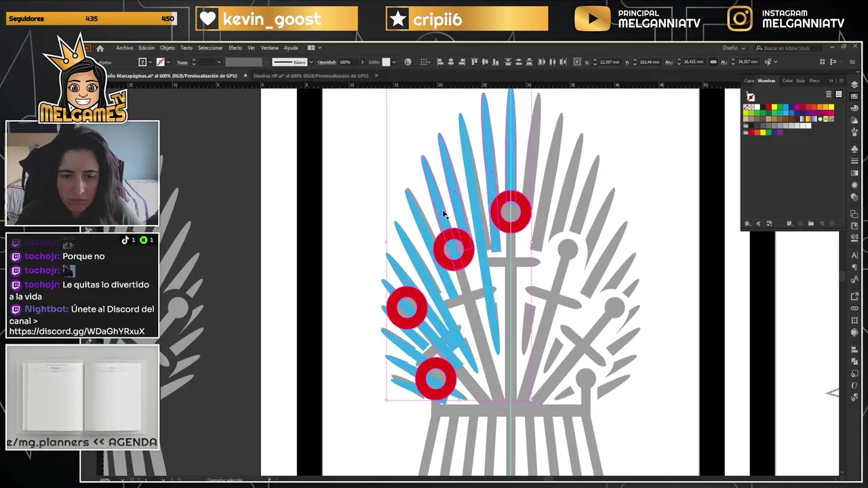
Task: Open the Diseño workspace switcher
Action: (734, 47)
